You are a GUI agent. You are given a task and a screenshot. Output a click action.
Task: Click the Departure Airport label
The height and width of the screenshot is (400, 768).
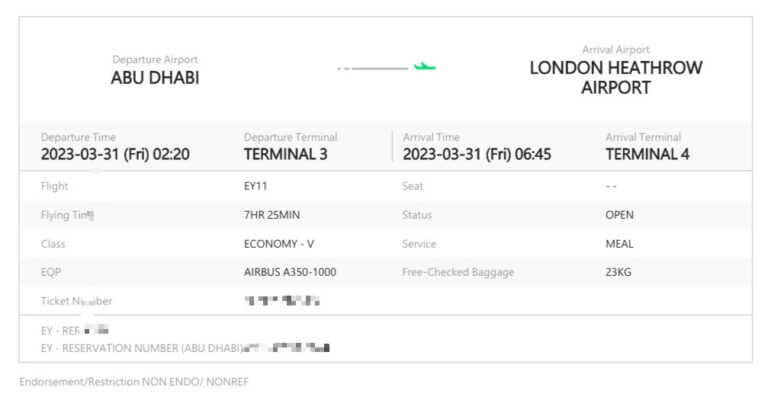[155, 59]
